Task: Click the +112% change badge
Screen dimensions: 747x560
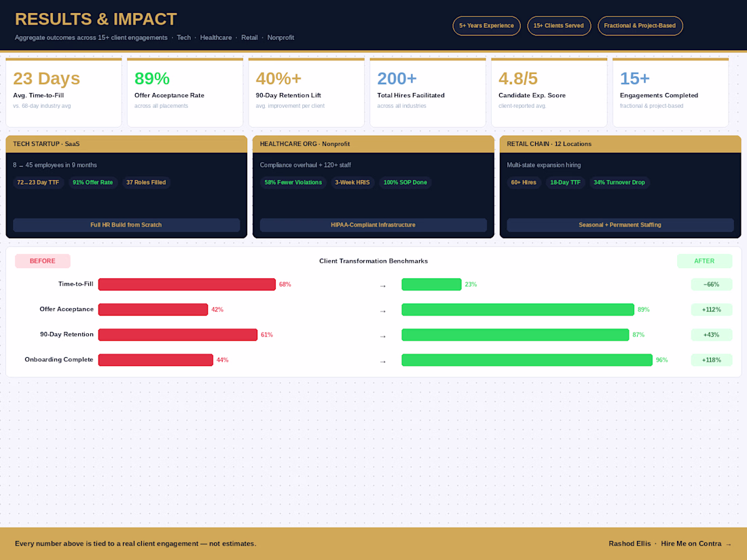Action: coord(711,310)
